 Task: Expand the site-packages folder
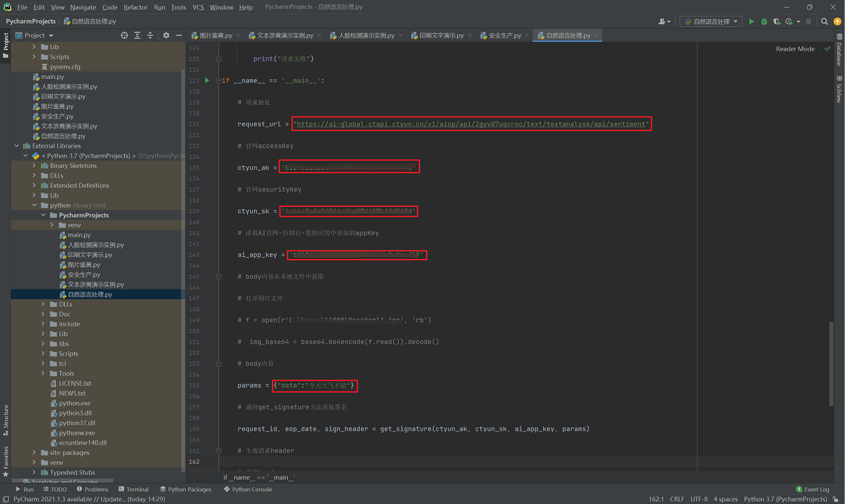pyautogui.click(x=34, y=452)
